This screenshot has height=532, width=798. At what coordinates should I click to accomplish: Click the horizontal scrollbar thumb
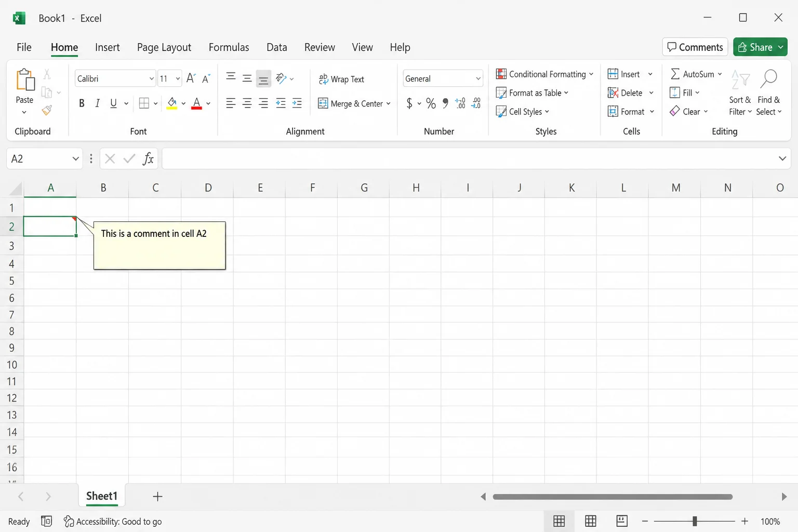pos(613,497)
